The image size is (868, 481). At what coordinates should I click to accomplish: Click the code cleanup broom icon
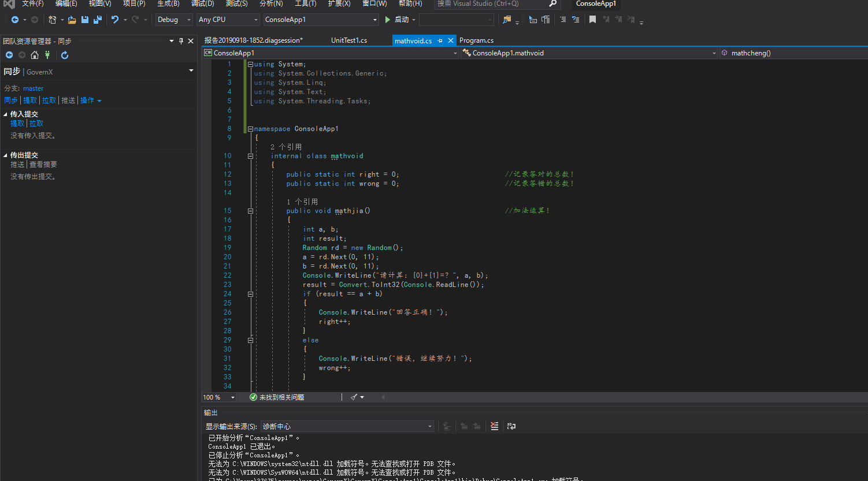(354, 397)
